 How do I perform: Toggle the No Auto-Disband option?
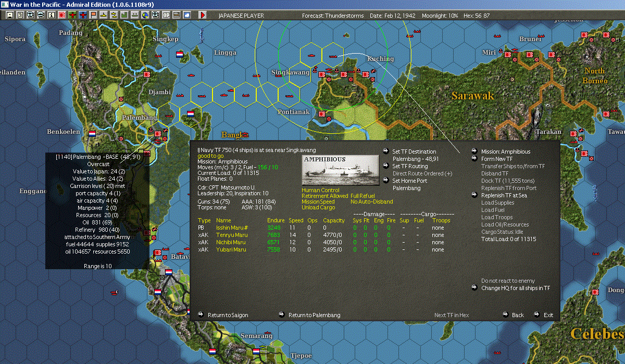point(371,202)
